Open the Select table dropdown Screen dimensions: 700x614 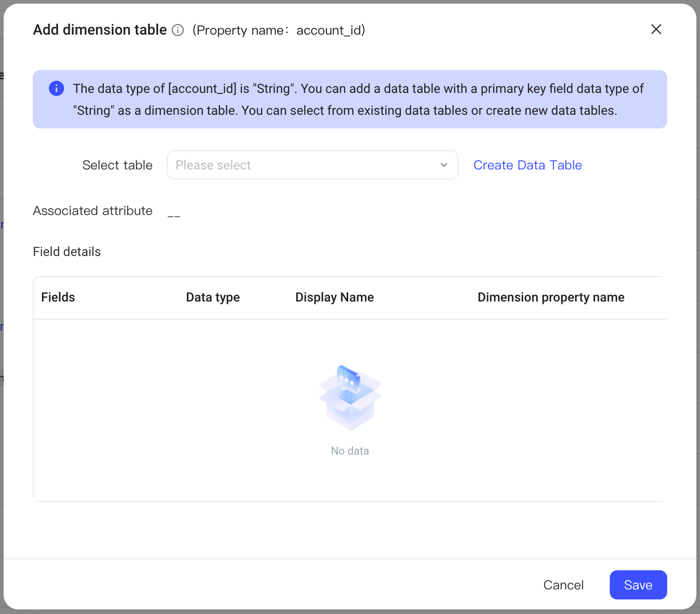click(313, 165)
